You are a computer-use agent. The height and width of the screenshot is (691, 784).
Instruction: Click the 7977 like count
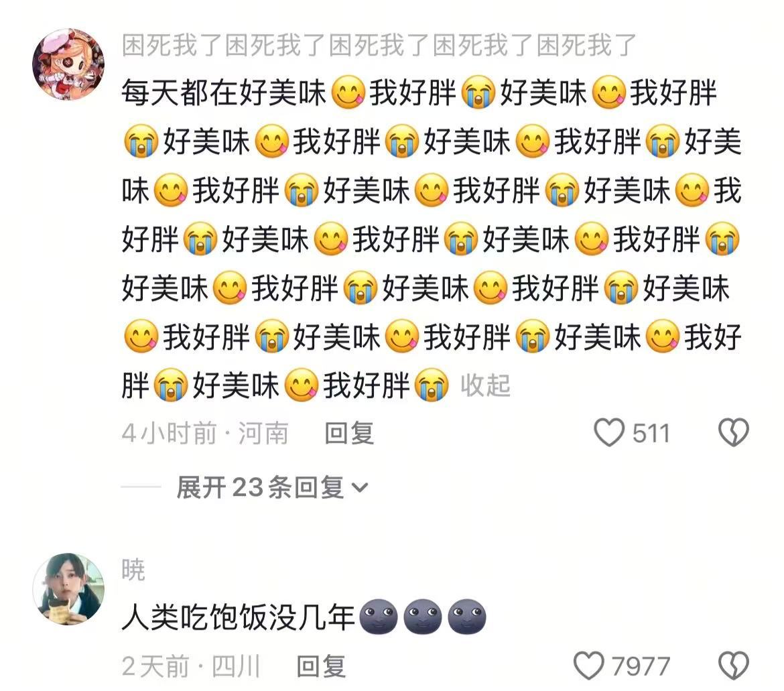tap(641, 666)
